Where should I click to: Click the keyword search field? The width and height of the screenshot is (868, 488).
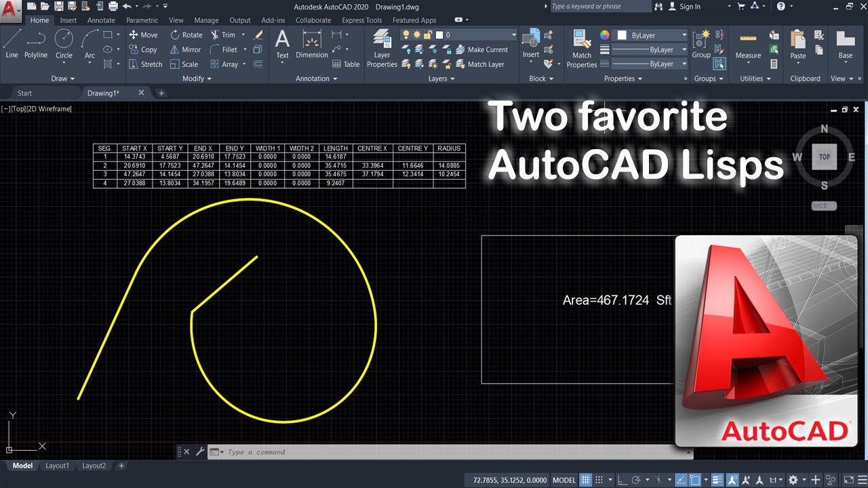[x=599, y=6]
